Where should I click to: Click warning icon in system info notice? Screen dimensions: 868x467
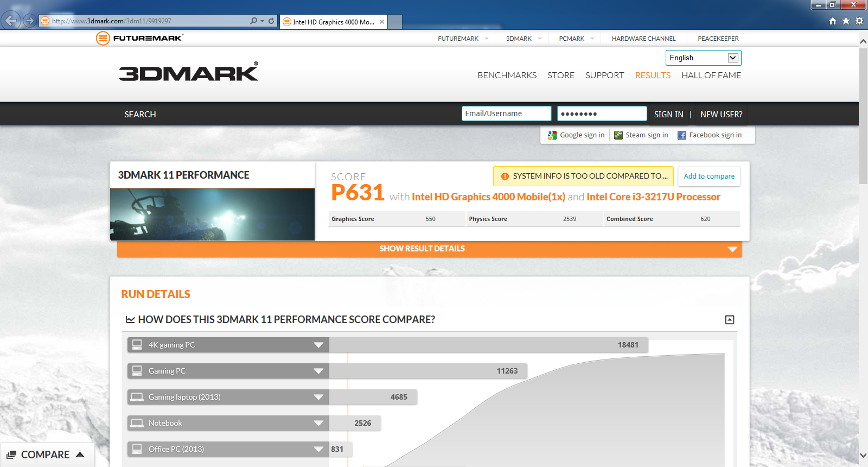point(505,176)
